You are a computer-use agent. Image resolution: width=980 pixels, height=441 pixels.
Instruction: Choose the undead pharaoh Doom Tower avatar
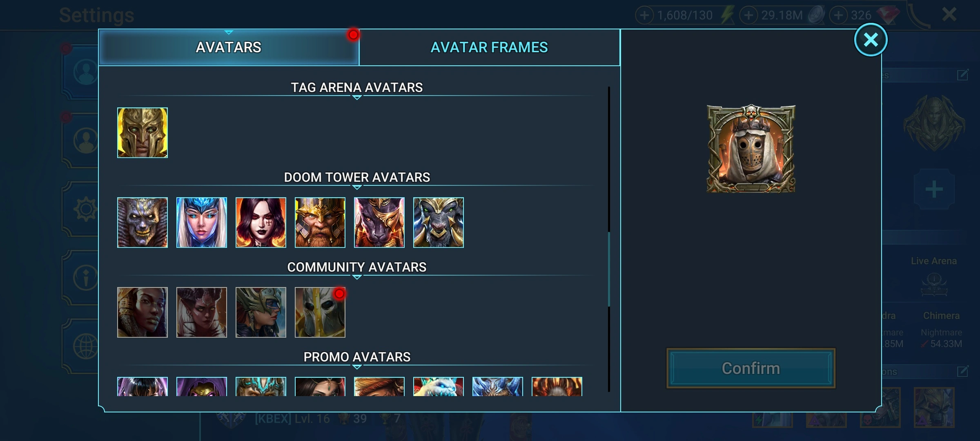click(x=142, y=223)
